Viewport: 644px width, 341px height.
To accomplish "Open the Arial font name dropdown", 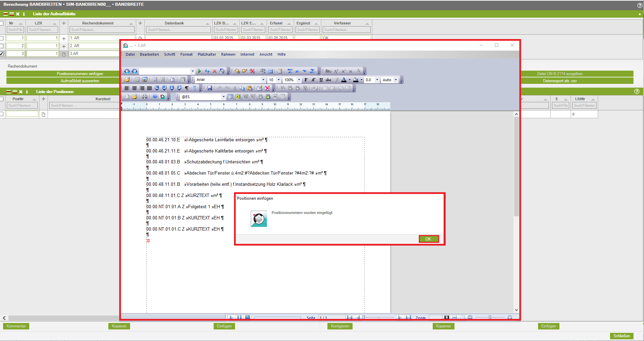I will coord(263,80).
